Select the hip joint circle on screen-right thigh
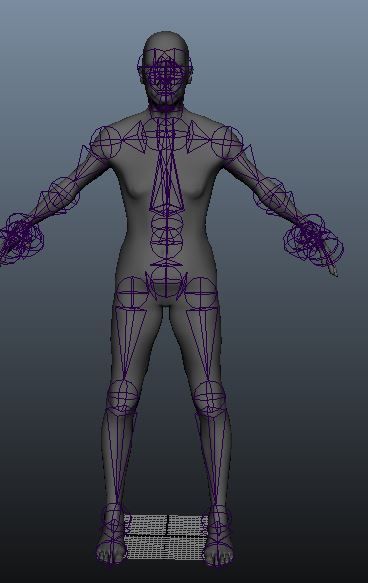368x583 pixels. tap(201, 294)
